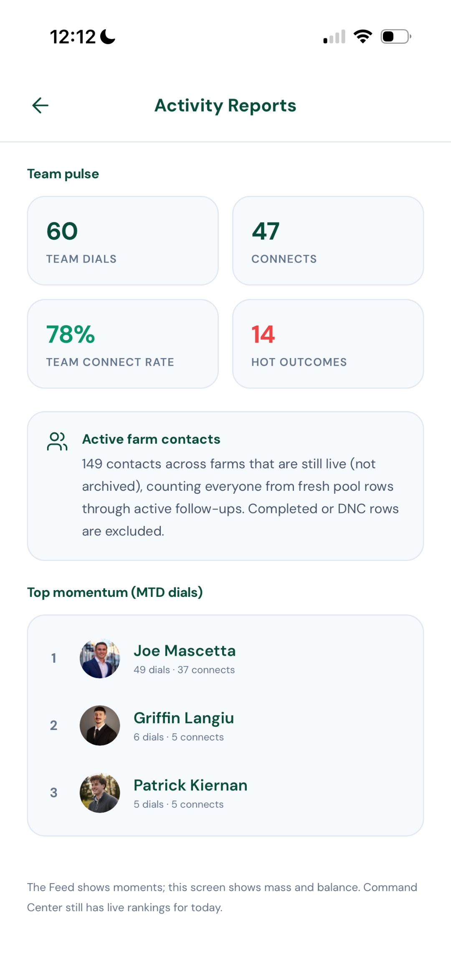Tap the battery indicator icon
Viewport: 451px width, 980px height.
394,37
